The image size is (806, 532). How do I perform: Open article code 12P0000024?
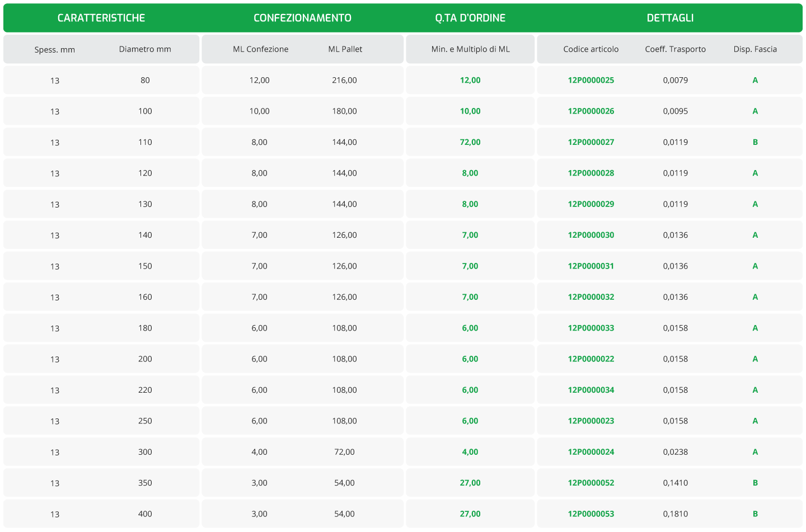click(591, 452)
